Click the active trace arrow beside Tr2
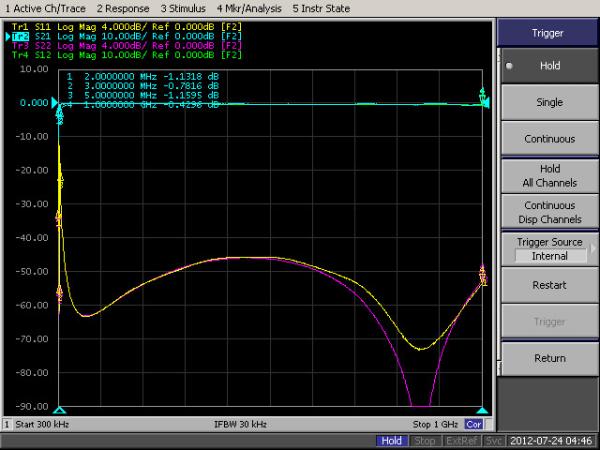This screenshot has width=600, height=450. pyautogui.click(x=8, y=36)
